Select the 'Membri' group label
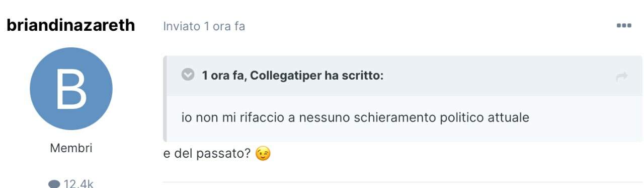Viewport: 644px width, 188px height. point(71,148)
